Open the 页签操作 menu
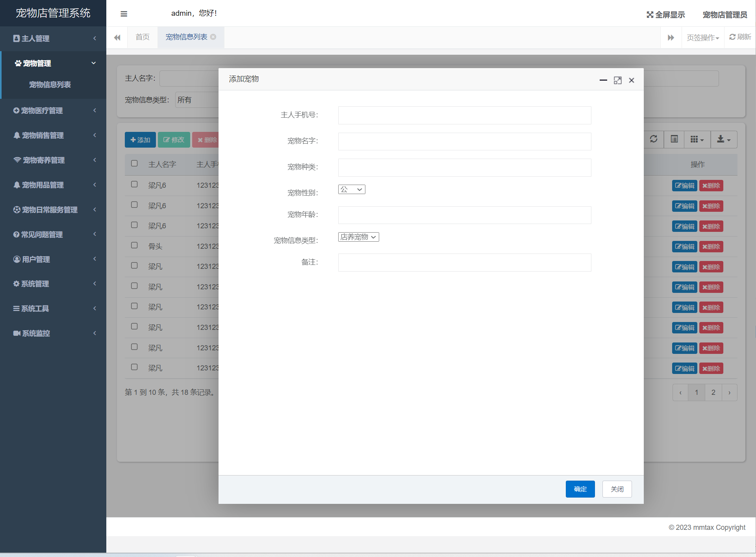Screen dimensions: 756x557 [x=702, y=38]
